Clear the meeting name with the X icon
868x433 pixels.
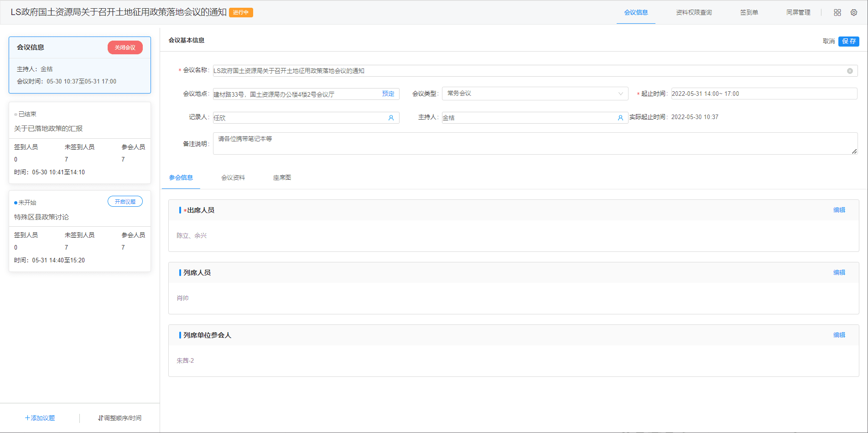pos(850,71)
